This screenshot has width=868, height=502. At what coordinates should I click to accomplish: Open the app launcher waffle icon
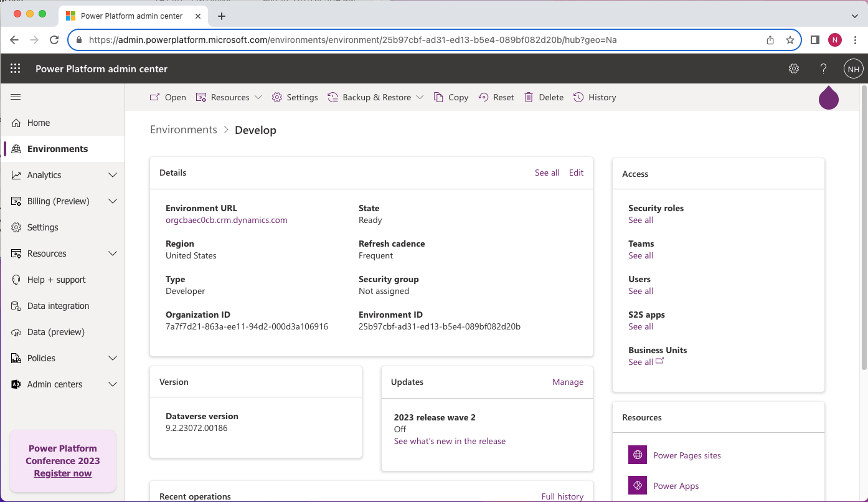16,69
